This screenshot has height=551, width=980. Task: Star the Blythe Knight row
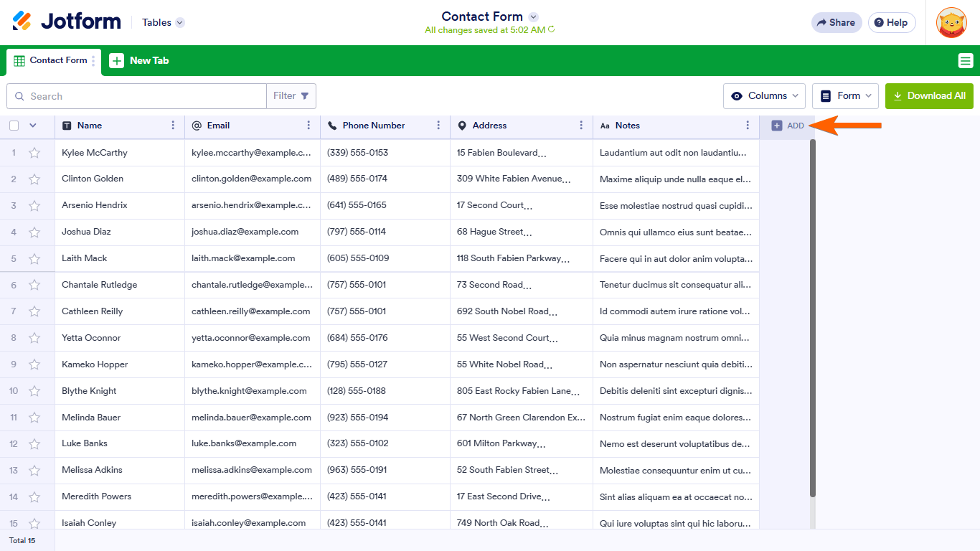click(34, 392)
